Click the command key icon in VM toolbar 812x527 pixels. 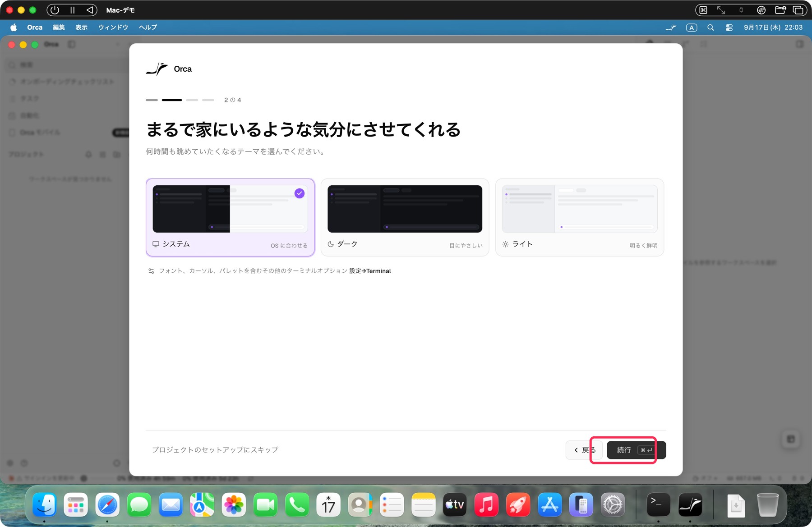pos(703,10)
